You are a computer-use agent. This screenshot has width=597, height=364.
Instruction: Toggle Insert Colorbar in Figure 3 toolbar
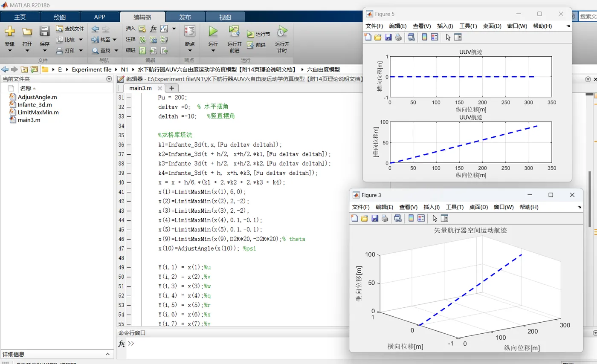click(411, 218)
